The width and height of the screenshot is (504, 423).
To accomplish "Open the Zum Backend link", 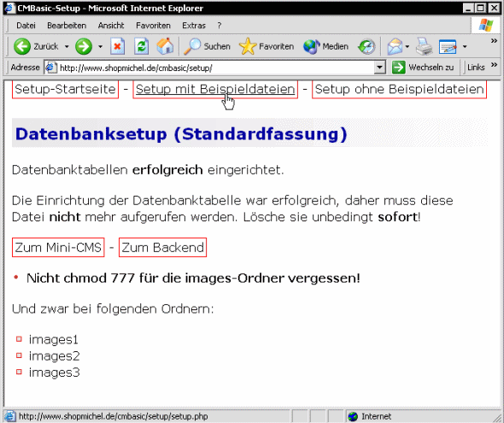I will (x=162, y=248).
